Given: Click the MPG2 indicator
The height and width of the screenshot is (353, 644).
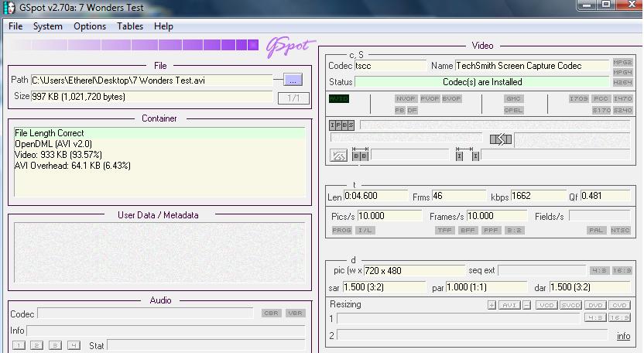Looking at the screenshot, I should point(622,63).
